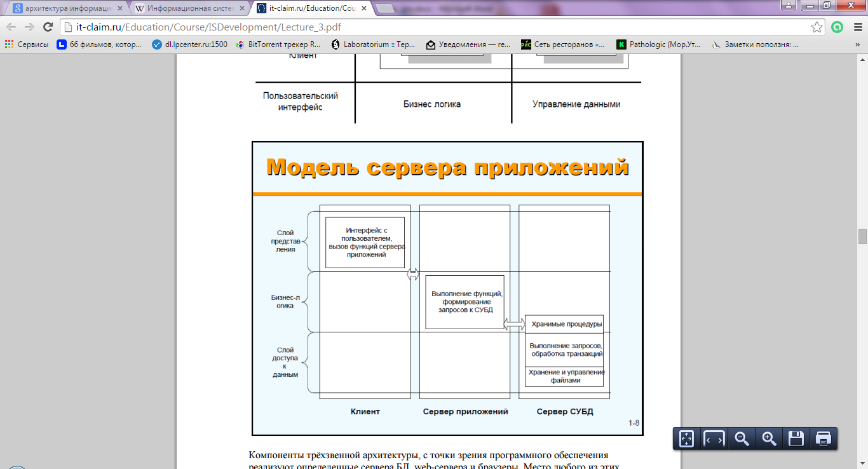Image resolution: width=868 pixels, height=469 pixels.
Task: Close the Wikipedia "Информационная систе" tab
Action: [242, 9]
